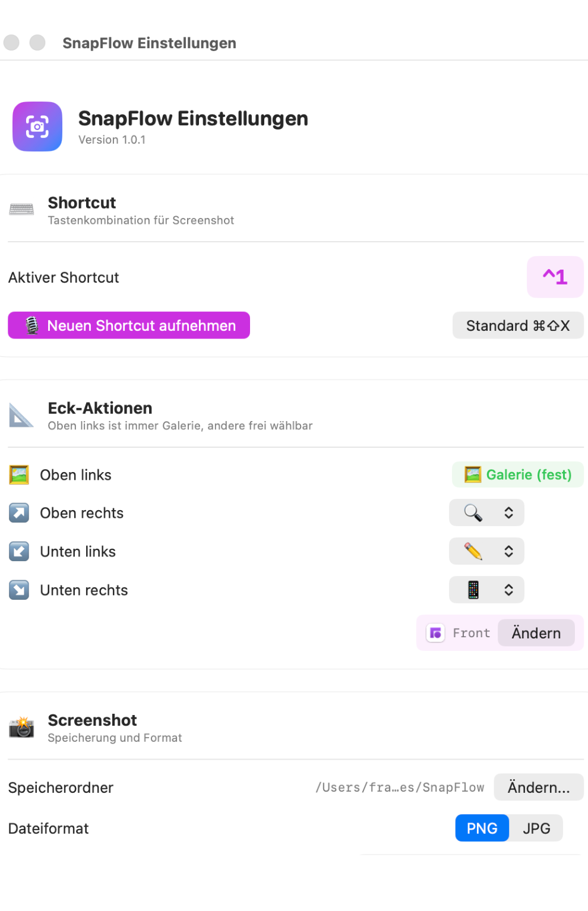Click the camera icon beside Screenshot
The height and width of the screenshot is (911, 588).
coord(21,727)
